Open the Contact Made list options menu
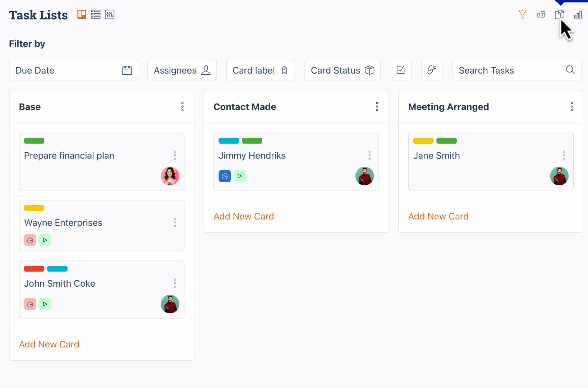Screen dimensions: 588x388 point(377,107)
